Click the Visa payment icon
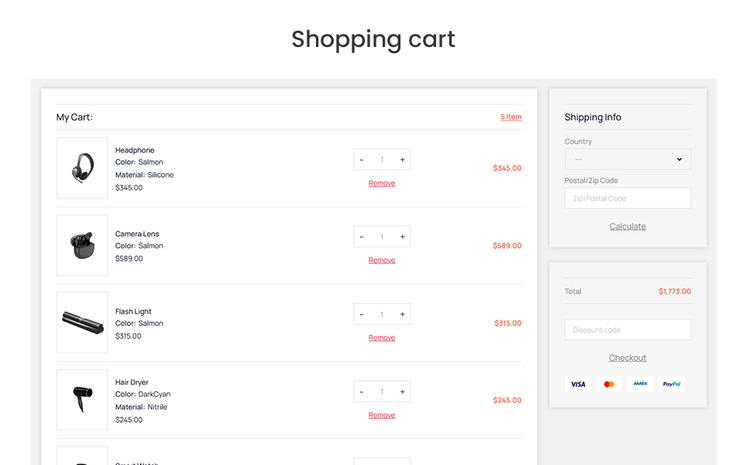 pyautogui.click(x=578, y=384)
